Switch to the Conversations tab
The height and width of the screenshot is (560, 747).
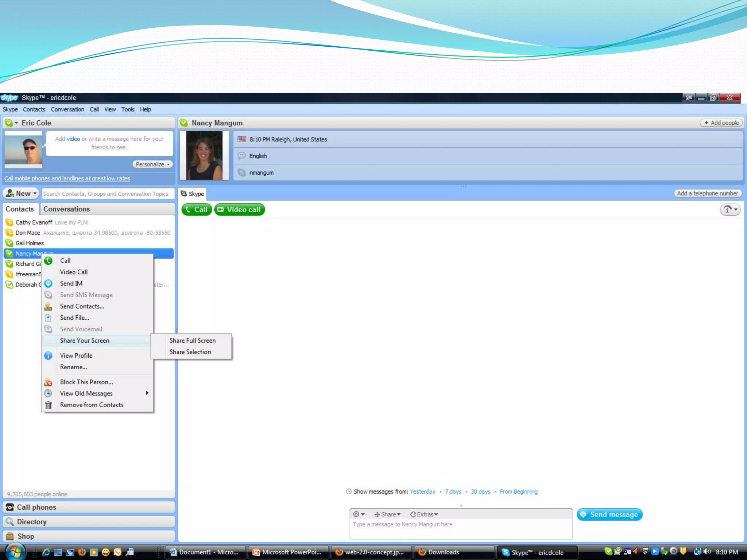click(x=66, y=209)
